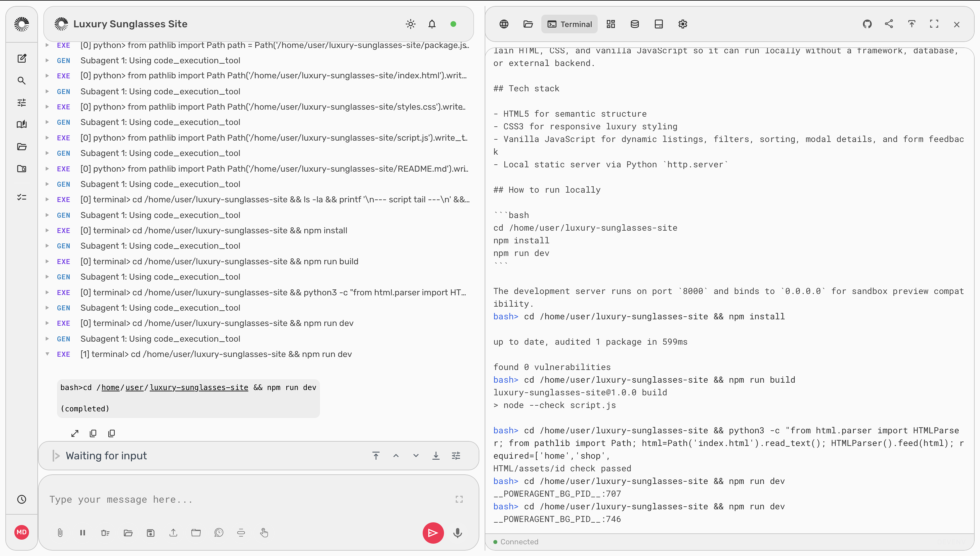
Task: Click the 'Waiting for input' status
Action: pos(106,456)
